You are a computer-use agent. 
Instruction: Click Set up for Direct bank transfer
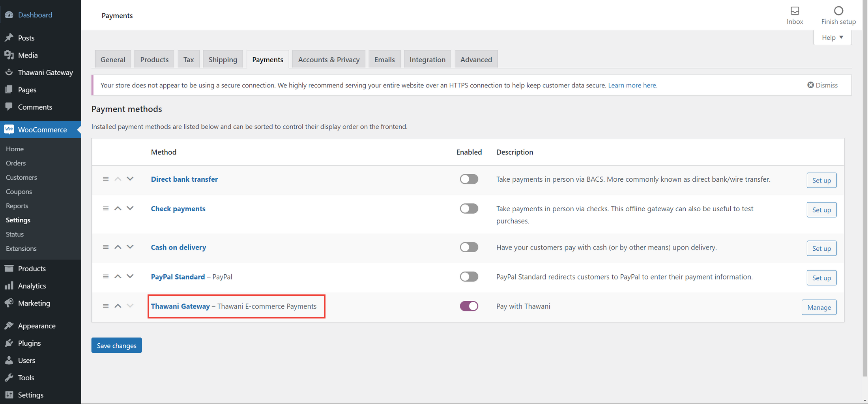click(821, 180)
